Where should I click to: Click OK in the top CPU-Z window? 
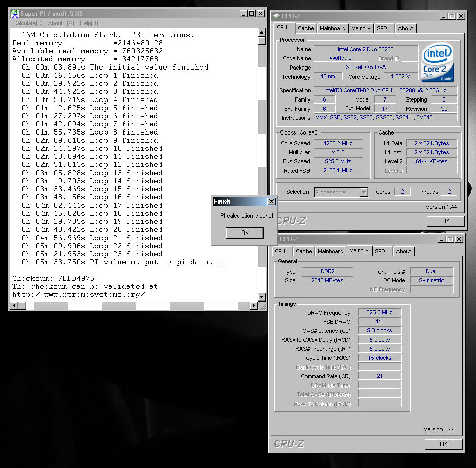pyautogui.click(x=446, y=221)
